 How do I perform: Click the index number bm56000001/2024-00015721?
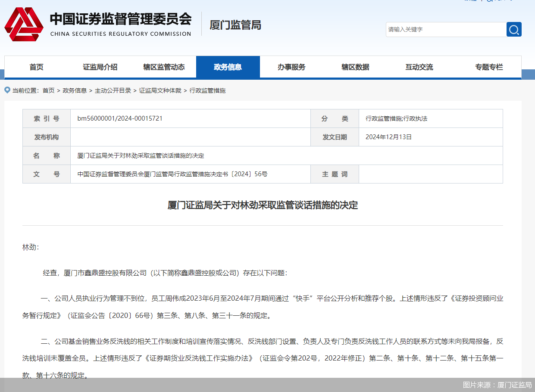click(x=120, y=118)
